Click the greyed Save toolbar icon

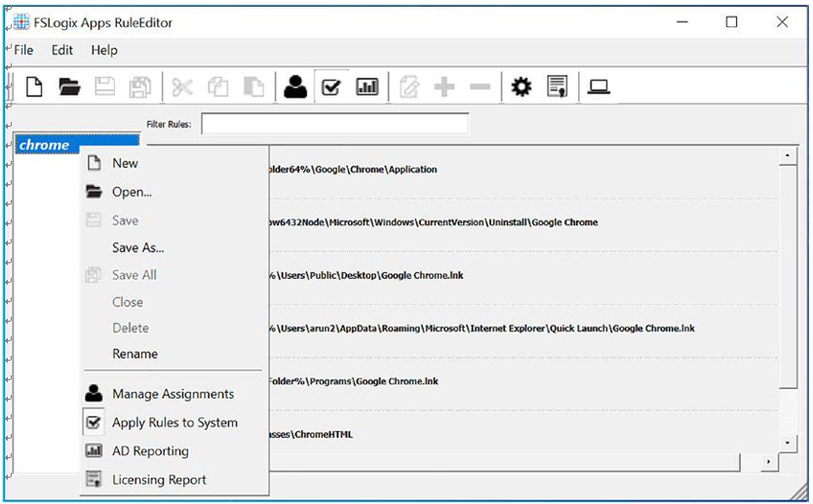(104, 87)
